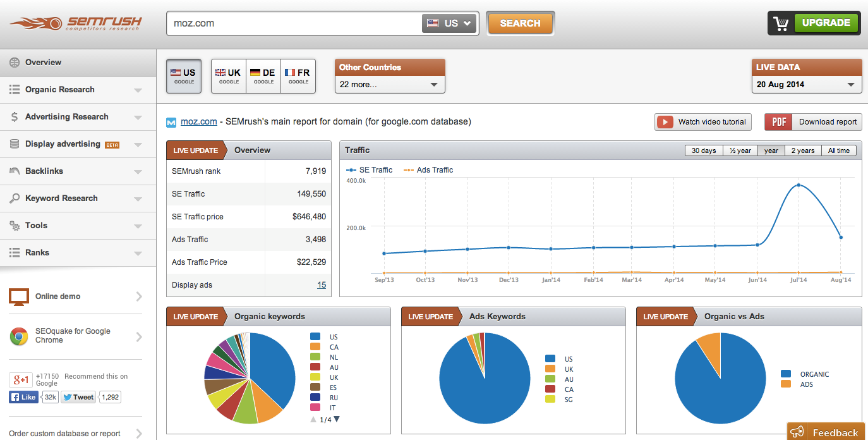Open Order custom database or report

[76, 434]
